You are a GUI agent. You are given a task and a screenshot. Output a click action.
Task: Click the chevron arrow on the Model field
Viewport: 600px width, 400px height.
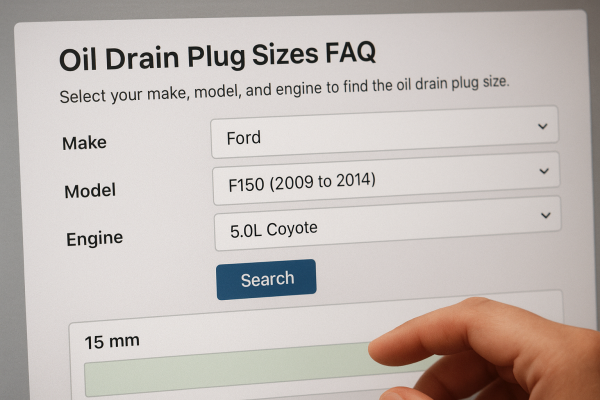pyautogui.click(x=544, y=171)
